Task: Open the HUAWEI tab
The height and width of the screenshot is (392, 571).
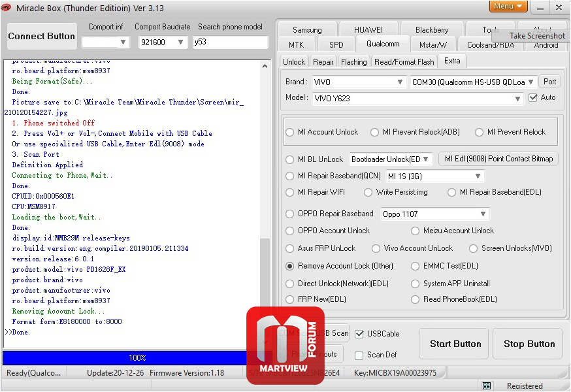Action: click(368, 30)
